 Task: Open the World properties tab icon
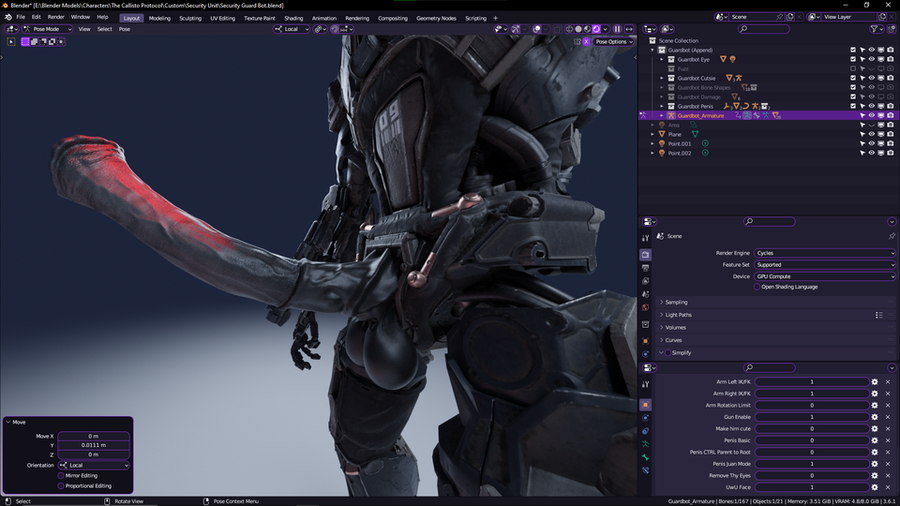point(646,308)
